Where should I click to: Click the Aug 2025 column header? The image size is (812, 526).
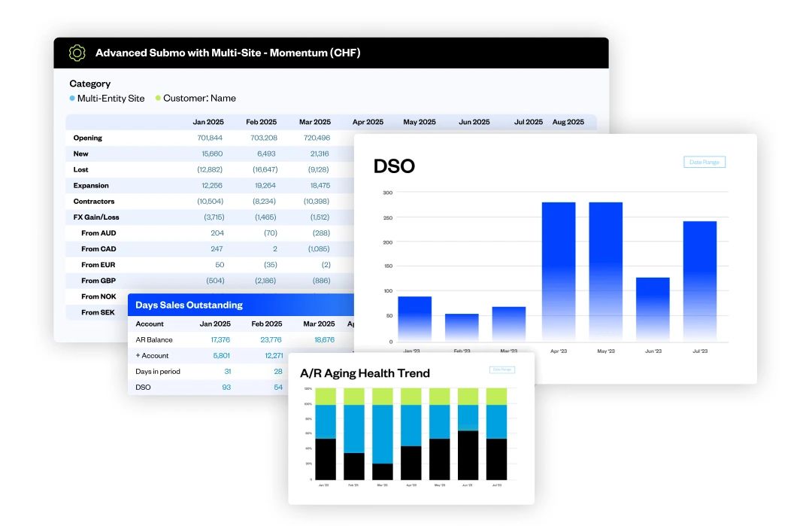click(x=568, y=122)
